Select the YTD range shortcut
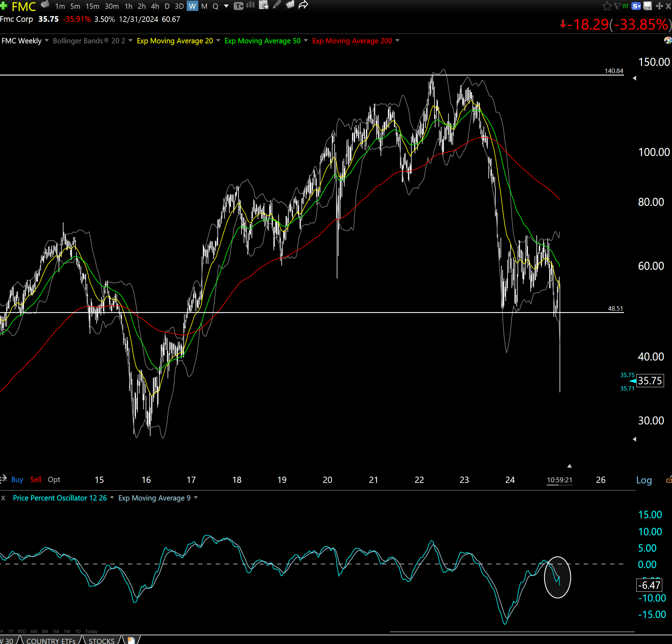Image resolution: width=672 pixels, height=644 pixels. pos(22,631)
